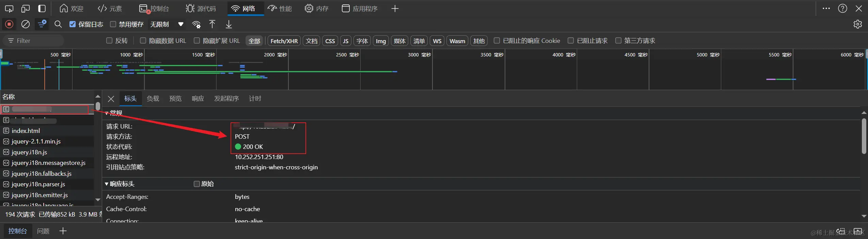
Task: Open the 性能 performance tab
Action: pos(280,8)
